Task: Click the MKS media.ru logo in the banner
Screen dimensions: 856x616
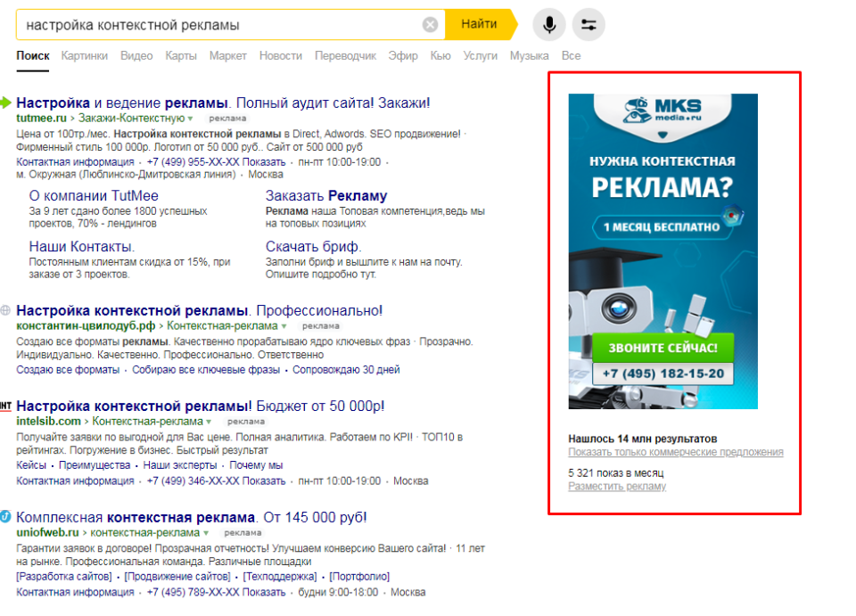Action: click(x=663, y=111)
